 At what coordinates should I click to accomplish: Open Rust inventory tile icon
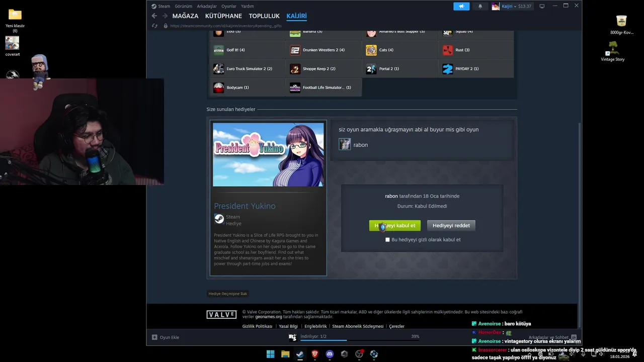pyautogui.click(x=448, y=50)
